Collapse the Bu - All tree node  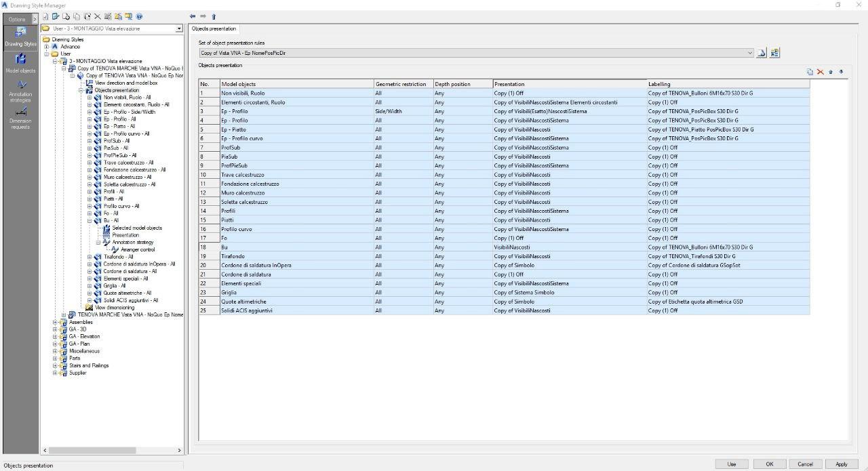[x=90, y=220]
